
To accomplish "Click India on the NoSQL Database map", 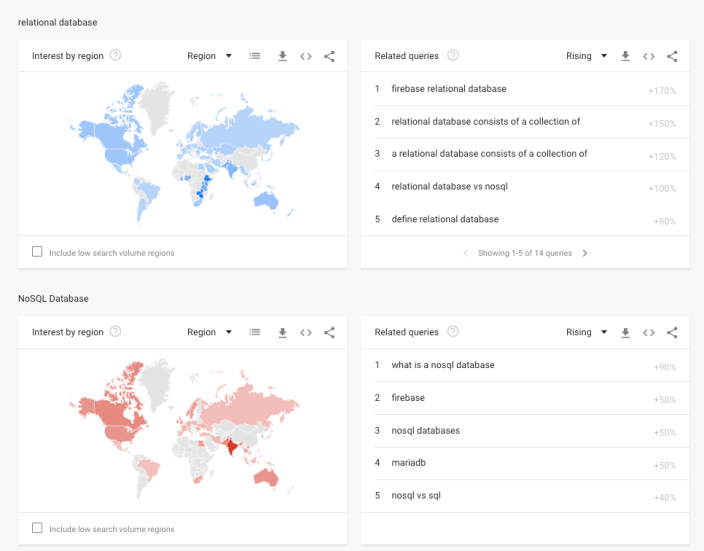I will pyautogui.click(x=234, y=447).
